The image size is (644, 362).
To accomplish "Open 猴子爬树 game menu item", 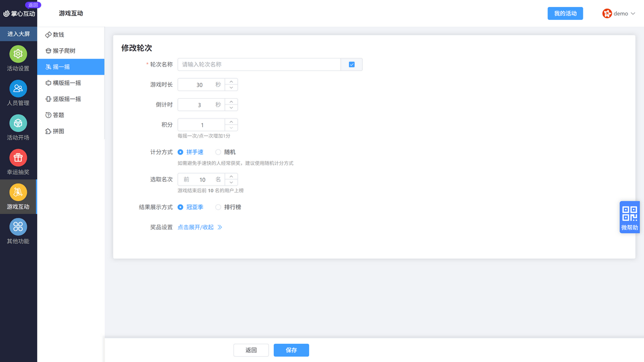I will 71,51.
